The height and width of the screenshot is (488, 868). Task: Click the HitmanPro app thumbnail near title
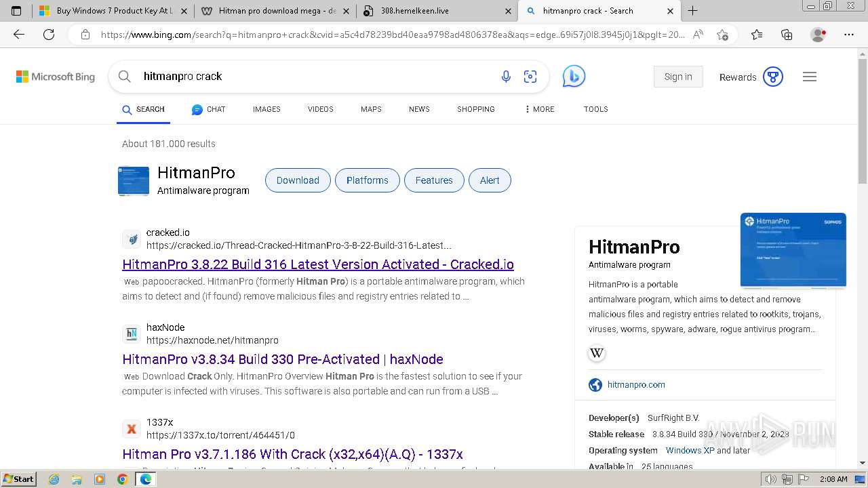134,181
